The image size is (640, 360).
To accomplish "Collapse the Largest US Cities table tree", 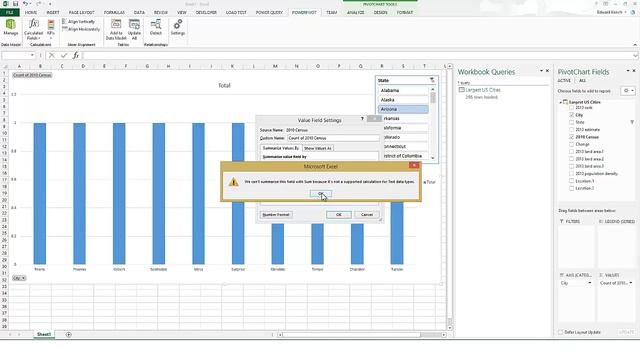I will point(560,102).
